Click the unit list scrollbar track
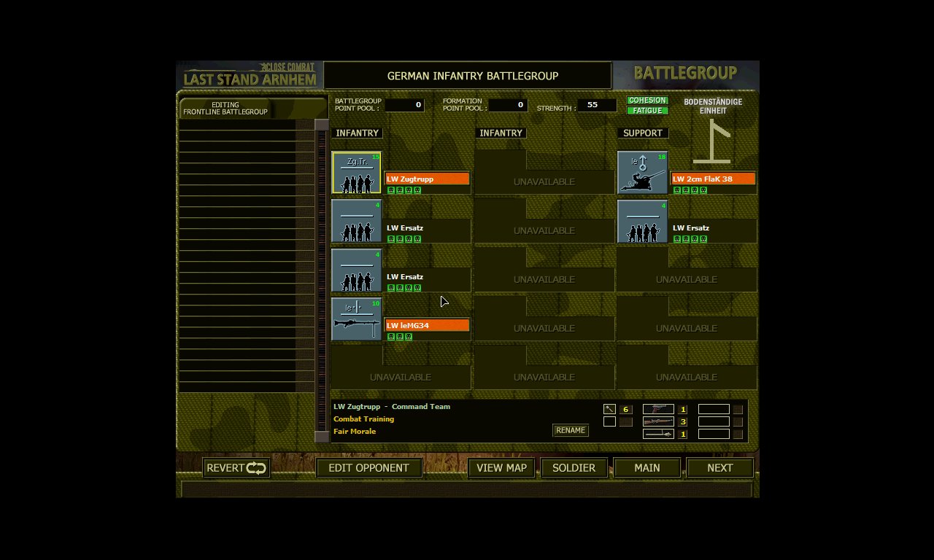Viewport: 934px width, 560px height. click(322, 281)
